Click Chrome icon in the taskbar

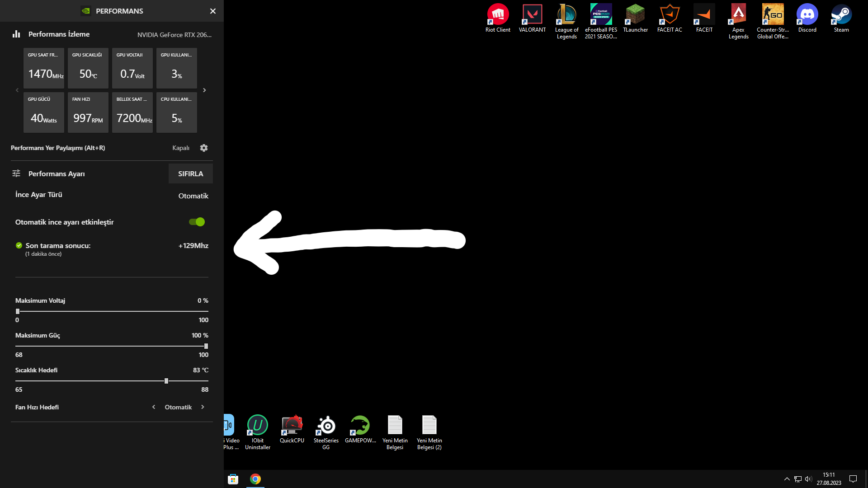pos(255,479)
